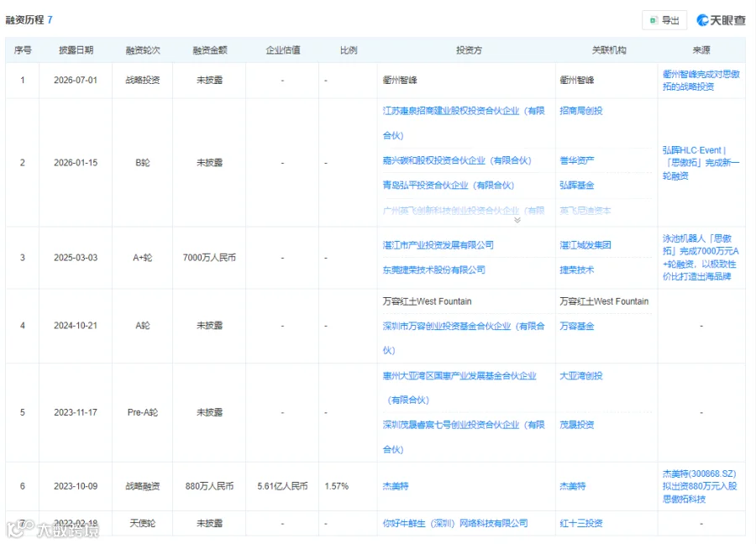Open the 弘晖HLC·Event source link
Viewport: 756px width, 544px height.
pyautogui.click(x=701, y=163)
